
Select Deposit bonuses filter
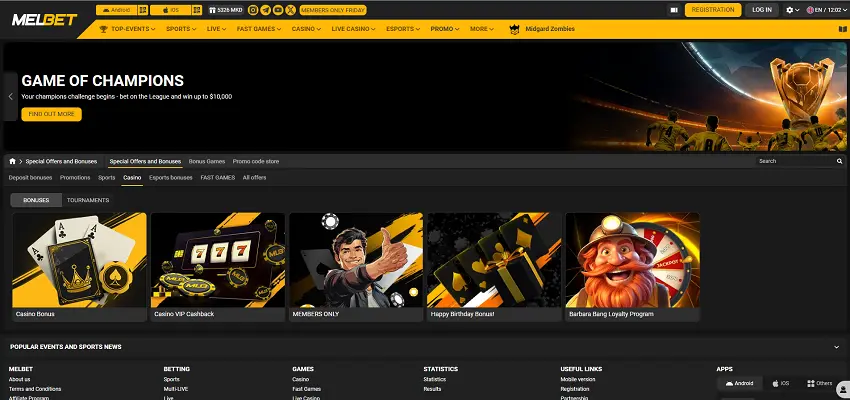30,178
